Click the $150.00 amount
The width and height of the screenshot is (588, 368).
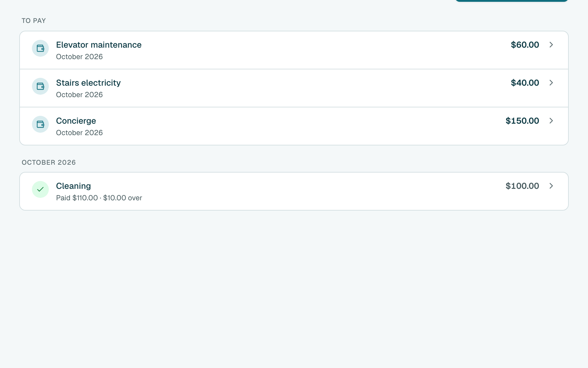[x=522, y=121]
